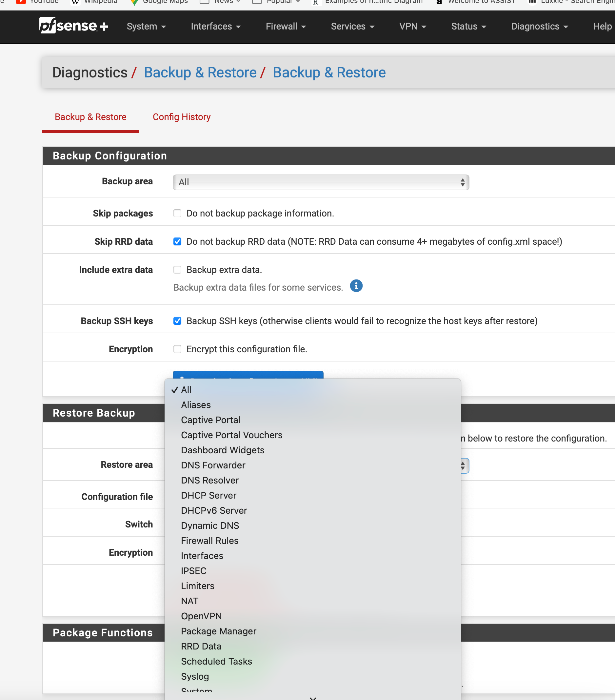Choose Captive Portal option
This screenshot has height=700, width=615.
point(312,420)
